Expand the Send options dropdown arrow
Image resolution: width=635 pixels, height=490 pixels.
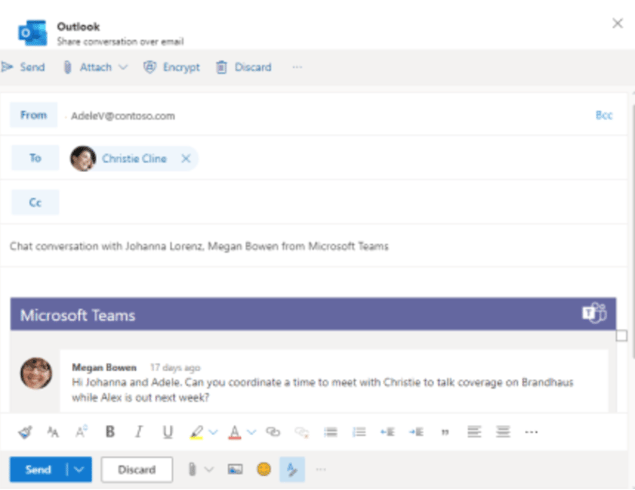pos(79,469)
